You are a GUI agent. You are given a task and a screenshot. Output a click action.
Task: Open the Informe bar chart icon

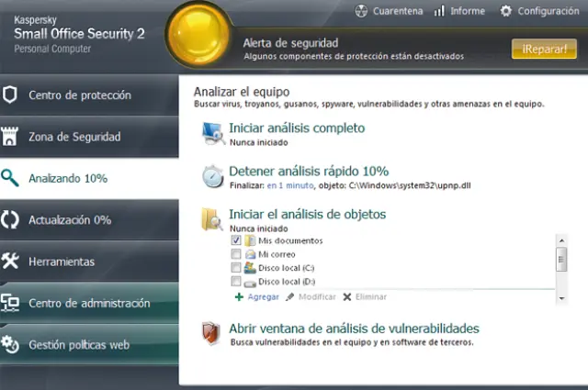[x=440, y=11]
